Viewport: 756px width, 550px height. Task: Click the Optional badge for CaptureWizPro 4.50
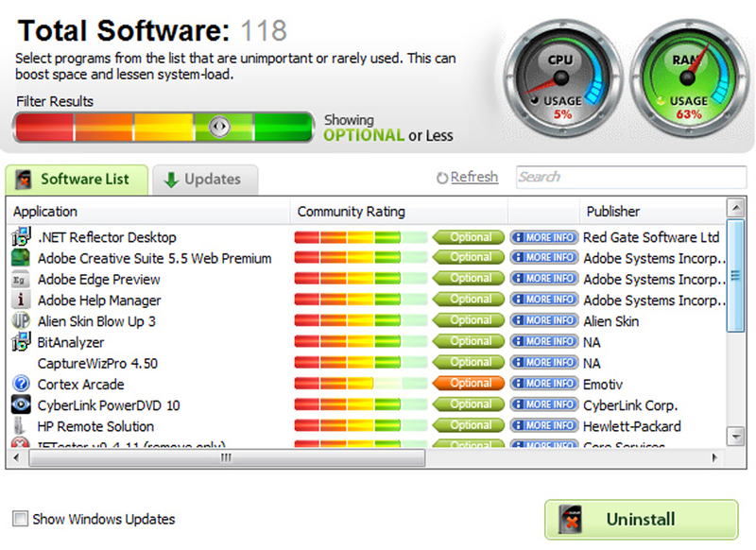[x=469, y=362]
